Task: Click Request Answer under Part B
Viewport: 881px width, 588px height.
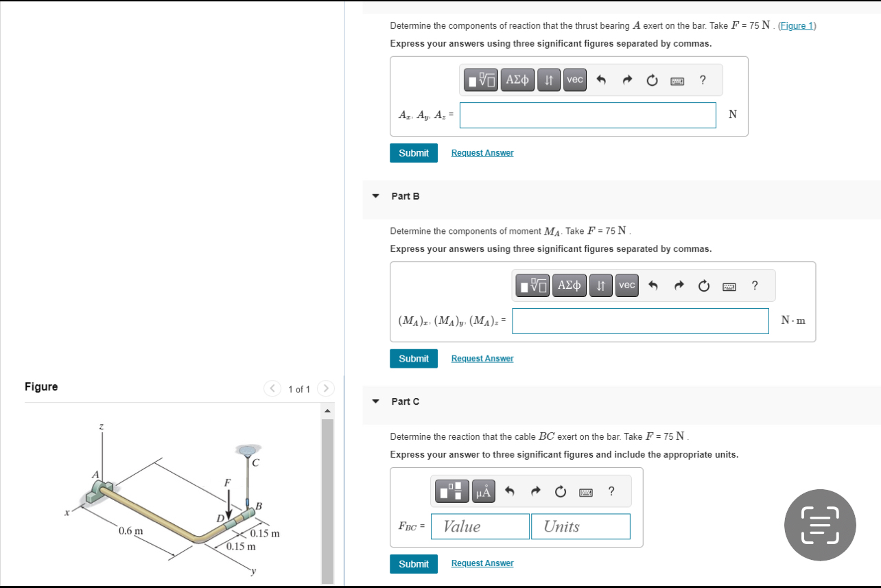Action: click(482, 358)
